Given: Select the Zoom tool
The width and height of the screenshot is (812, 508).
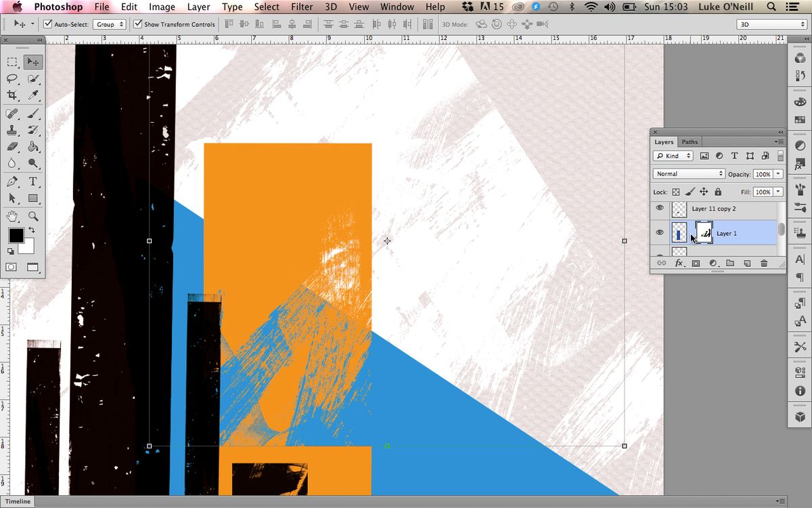Looking at the screenshot, I should [x=32, y=216].
